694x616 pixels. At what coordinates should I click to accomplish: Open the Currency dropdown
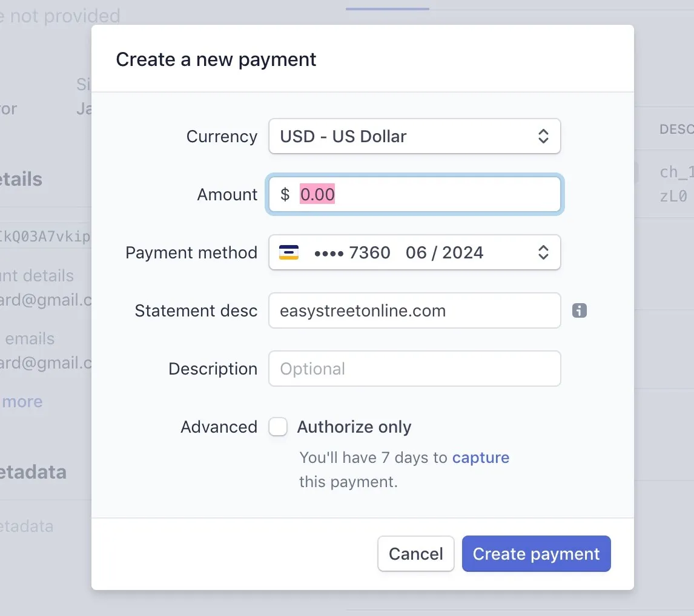tap(414, 136)
